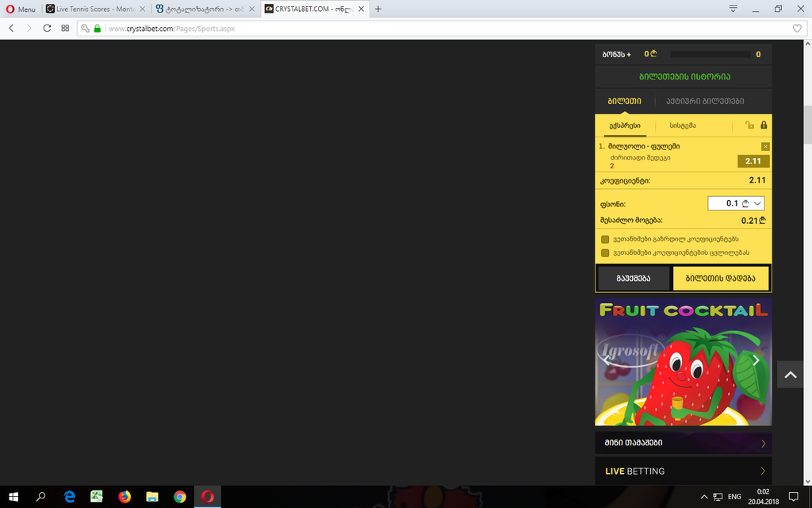Click the green secure padlock icon
Viewport: 812px width, 508px height.
tap(97, 29)
